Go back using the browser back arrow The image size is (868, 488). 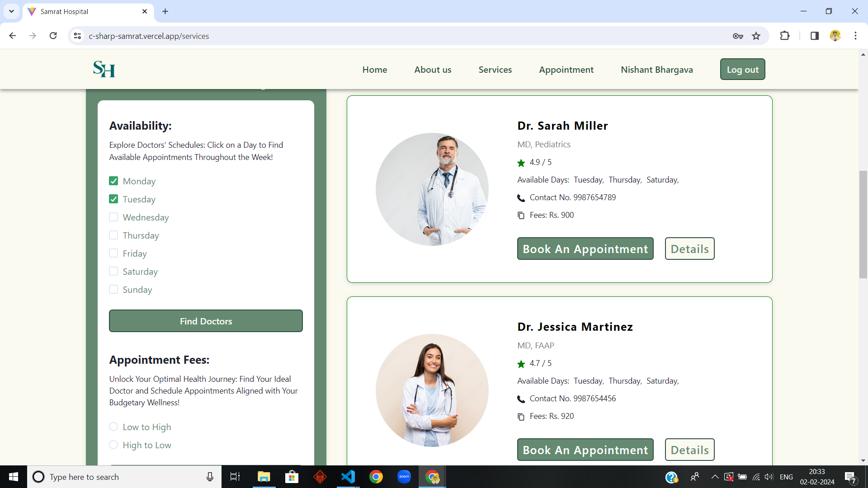point(13,36)
